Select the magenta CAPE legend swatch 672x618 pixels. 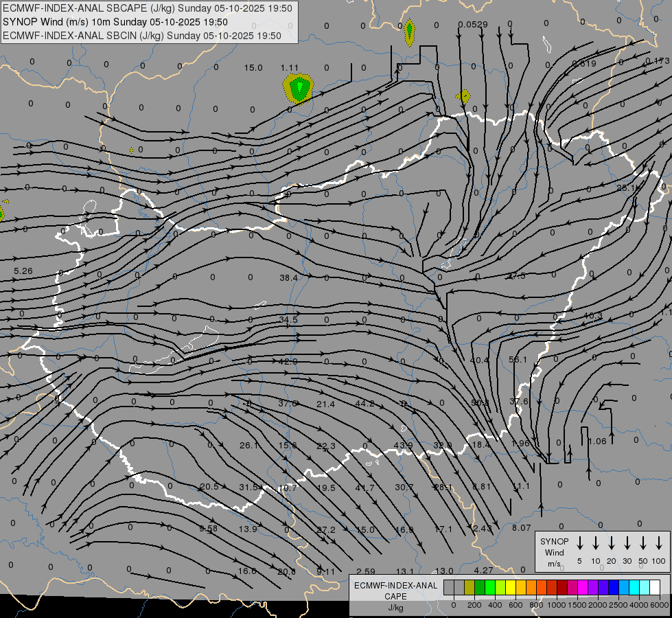tap(583, 588)
